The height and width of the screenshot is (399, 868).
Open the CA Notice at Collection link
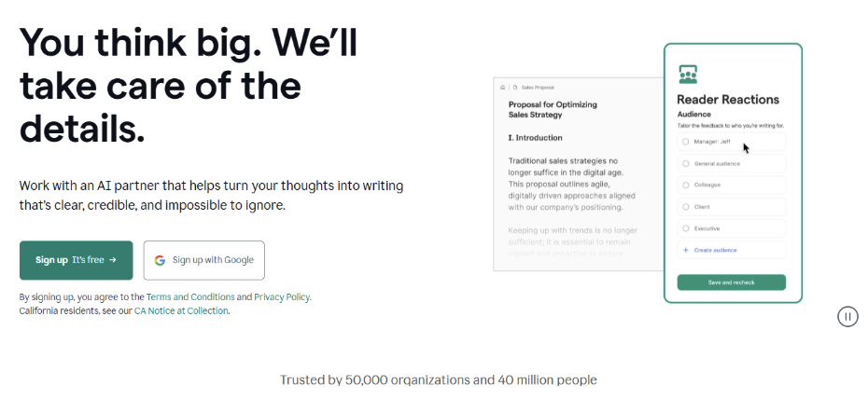pos(181,310)
